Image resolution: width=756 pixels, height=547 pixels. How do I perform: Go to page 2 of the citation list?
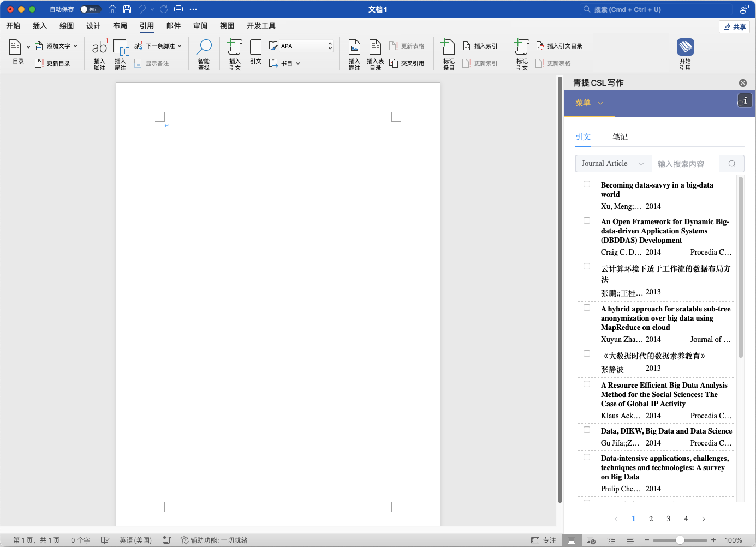pos(651,519)
